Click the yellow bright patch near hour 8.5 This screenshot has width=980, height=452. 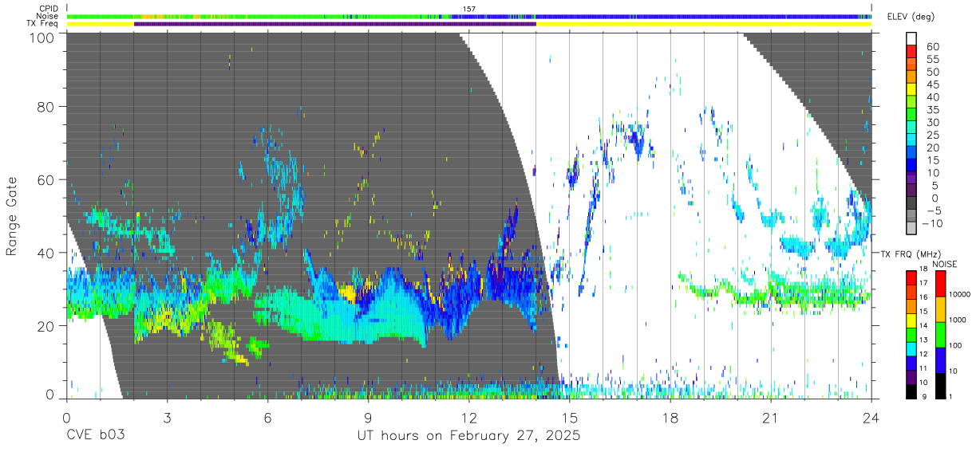pyautogui.click(x=348, y=293)
